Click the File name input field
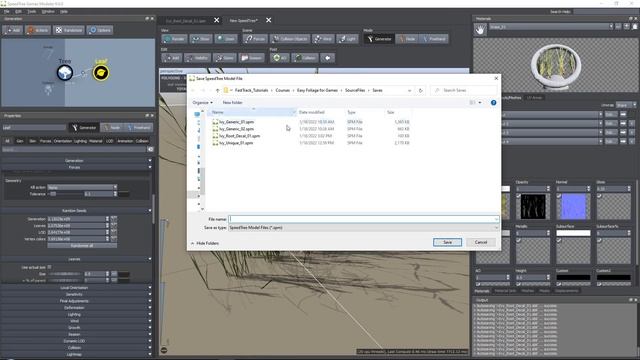The height and width of the screenshot is (360, 640). click(361, 219)
